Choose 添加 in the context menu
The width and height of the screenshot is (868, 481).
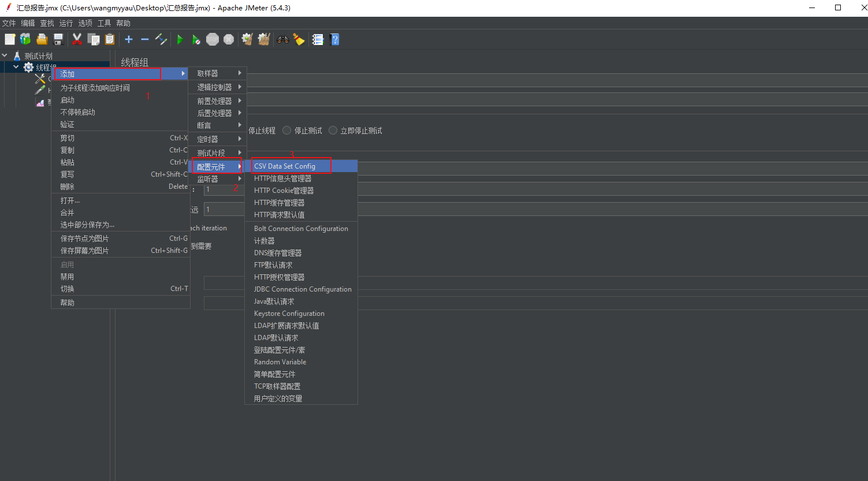[121, 74]
